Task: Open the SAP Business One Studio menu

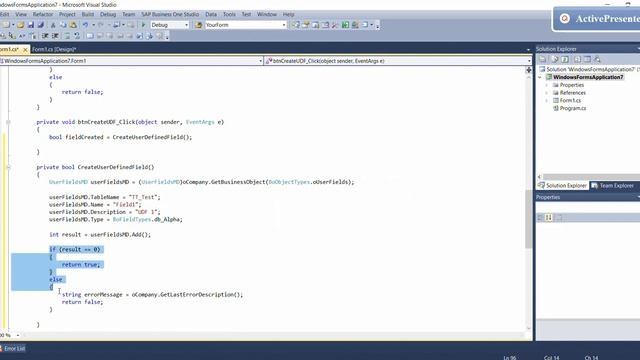Action: point(170,14)
